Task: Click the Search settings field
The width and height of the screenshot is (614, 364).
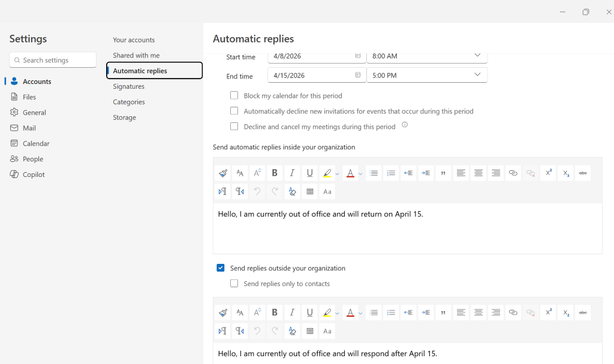Action: (53, 60)
